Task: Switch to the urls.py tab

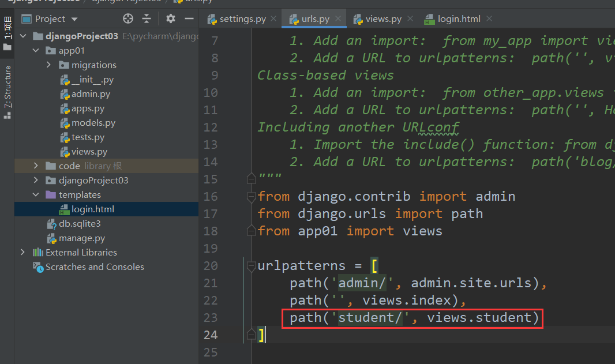Action: click(x=315, y=19)
